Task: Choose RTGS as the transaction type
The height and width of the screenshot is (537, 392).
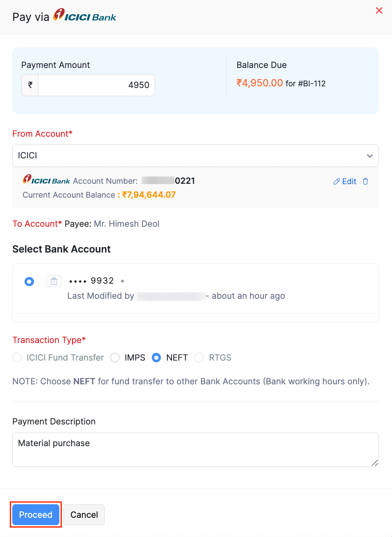Action: point(199,357)
